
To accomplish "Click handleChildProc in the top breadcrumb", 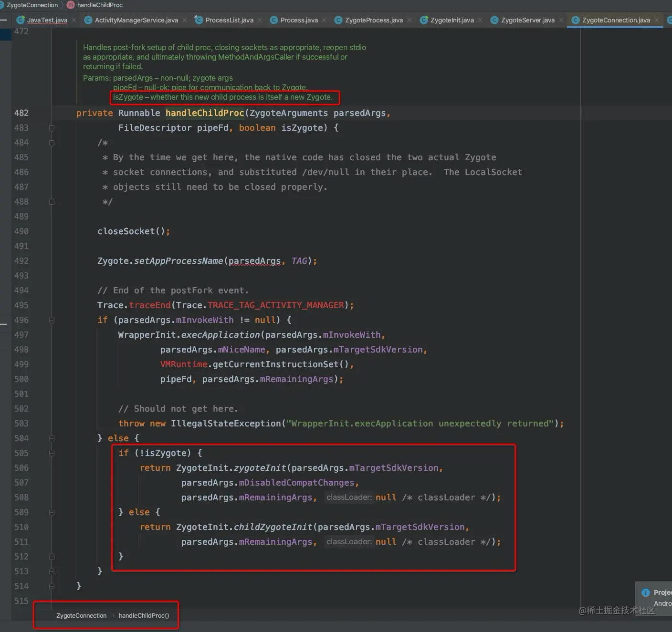I will coord(100,5).
